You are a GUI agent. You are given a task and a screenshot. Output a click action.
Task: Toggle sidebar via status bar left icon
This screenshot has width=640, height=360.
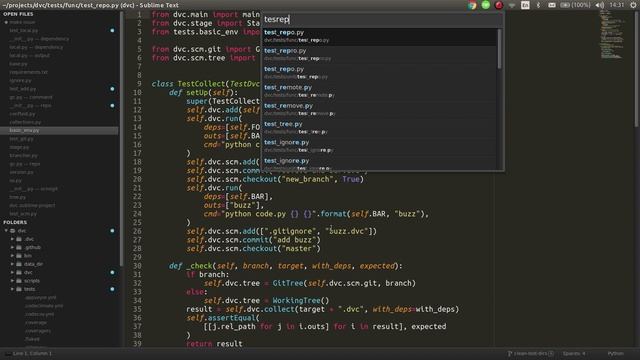click(7, 353)
